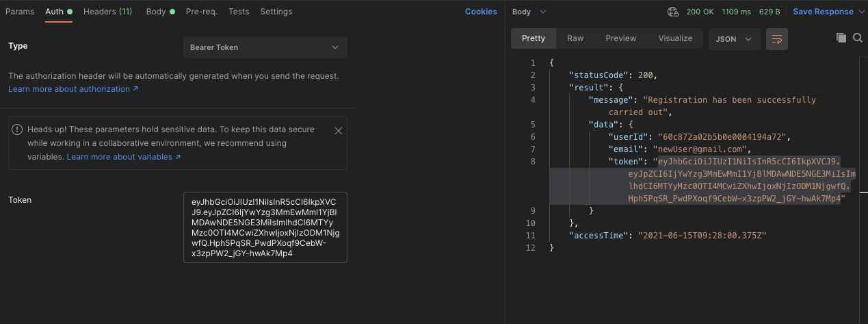The image size is (868, 324).
Task: Open the Pre-req. tab
Action: (x=202, y=12)
